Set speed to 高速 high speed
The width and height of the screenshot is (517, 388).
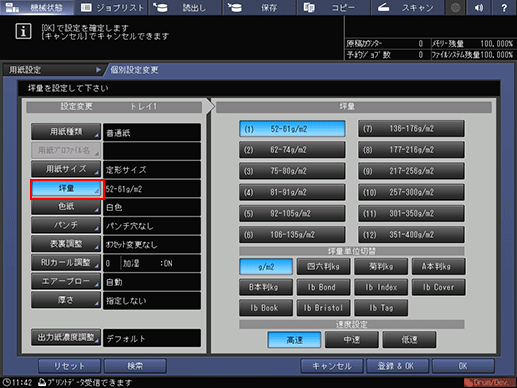294,340
